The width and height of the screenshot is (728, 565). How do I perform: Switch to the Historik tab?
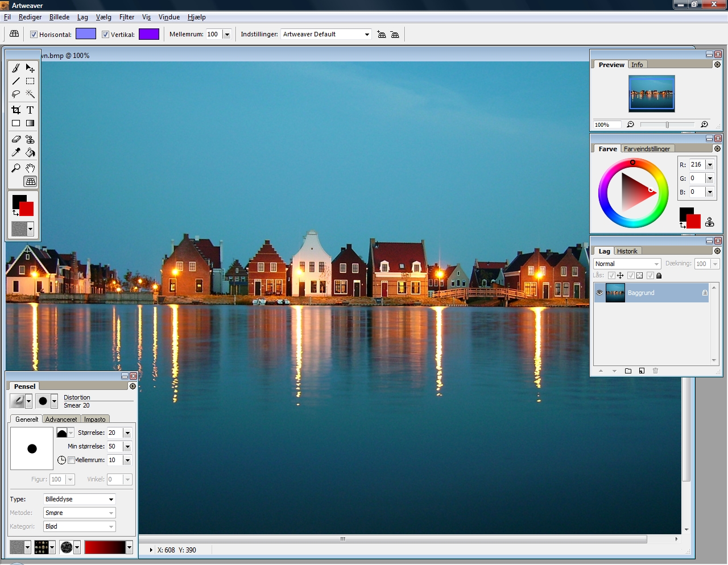pyautogui.click(x=627, y=251)
